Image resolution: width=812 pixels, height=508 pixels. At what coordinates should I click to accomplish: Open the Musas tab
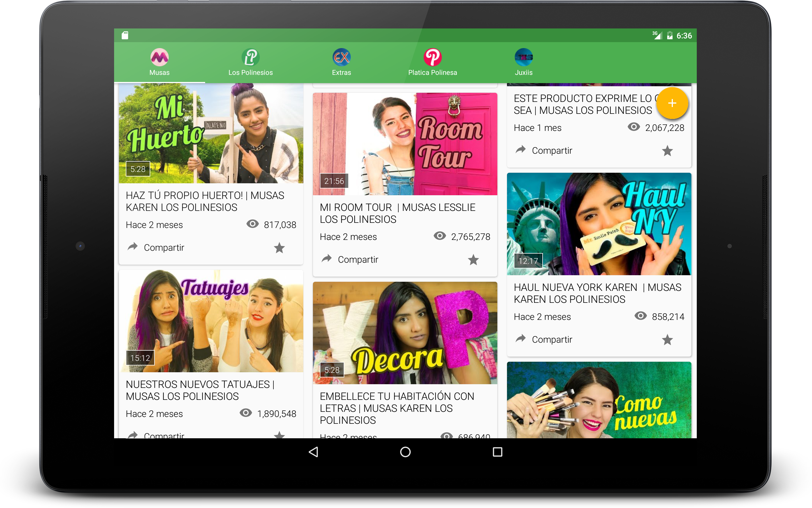159,63
